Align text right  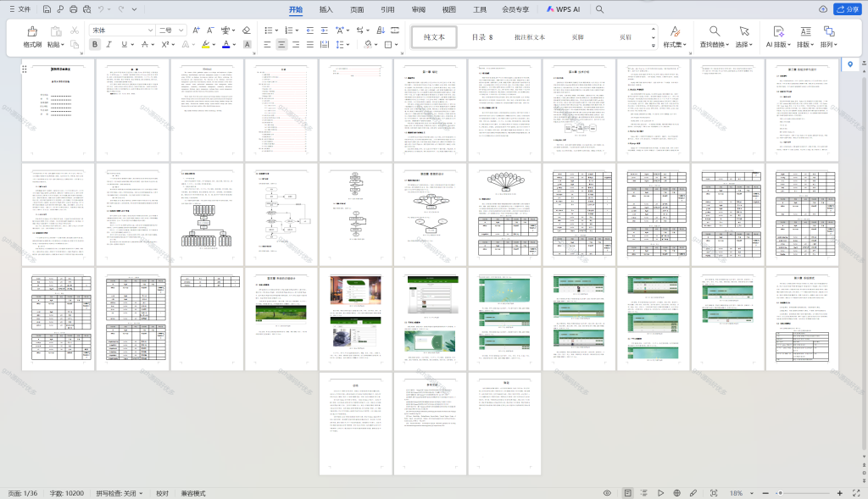pyautogui.click(x=296, y=44)
